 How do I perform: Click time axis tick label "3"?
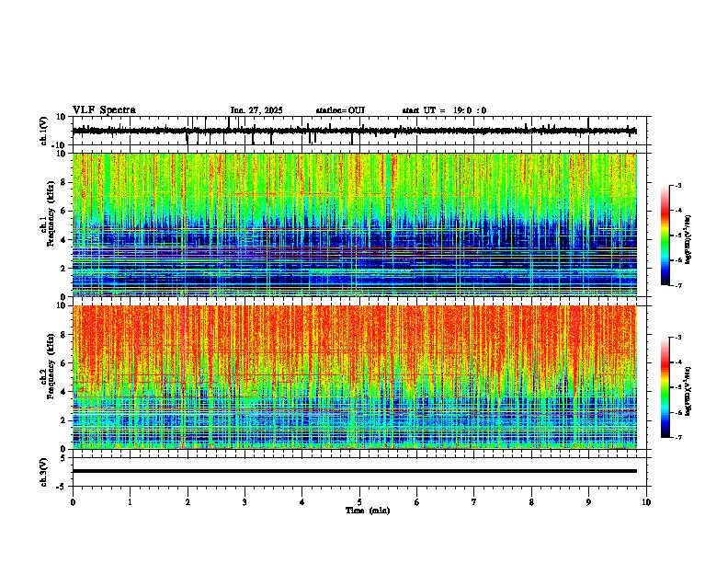(245, 502)
